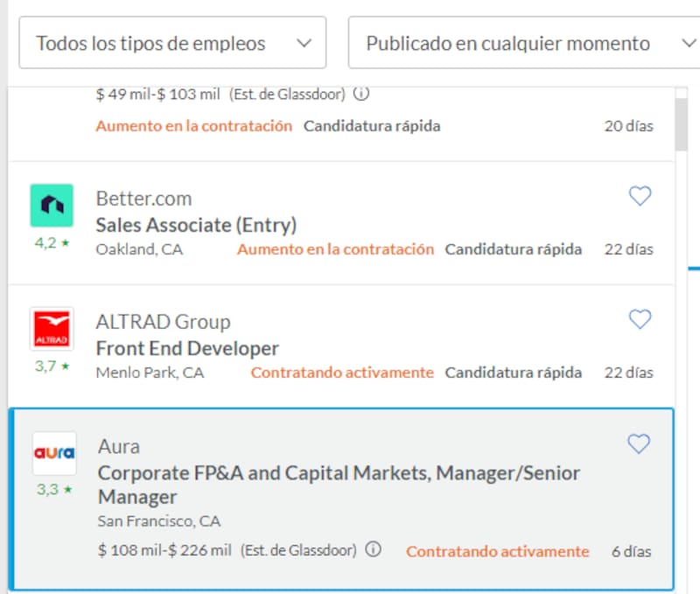Save the Better.com job with heart icon
The image size is (700, 594).
tap(640, 197)
